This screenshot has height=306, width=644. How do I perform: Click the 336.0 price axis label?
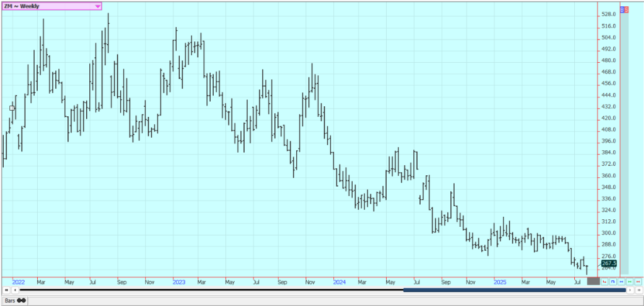pyautogui.click(x=609, y=199)
